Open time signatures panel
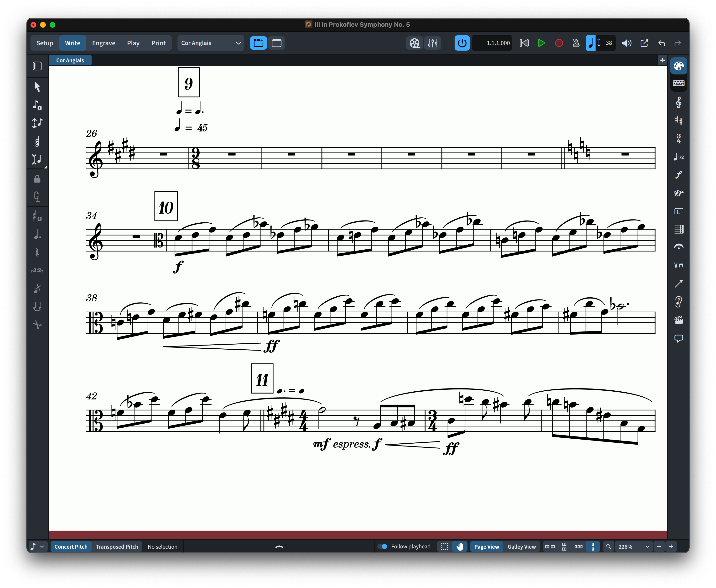Image resolution: width=716 pixels, height=588 pixels. (678, 139)
